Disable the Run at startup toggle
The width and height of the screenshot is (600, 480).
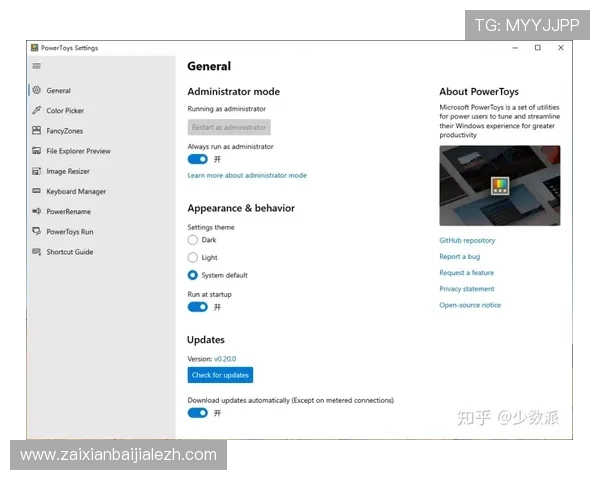coord(198,307)
